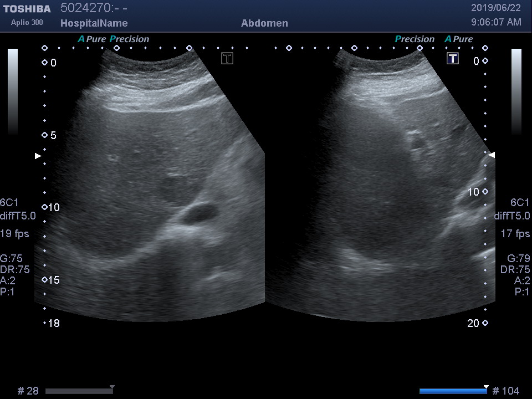
Task: Click right diffT5.0 frequency label
Action: 512,216
